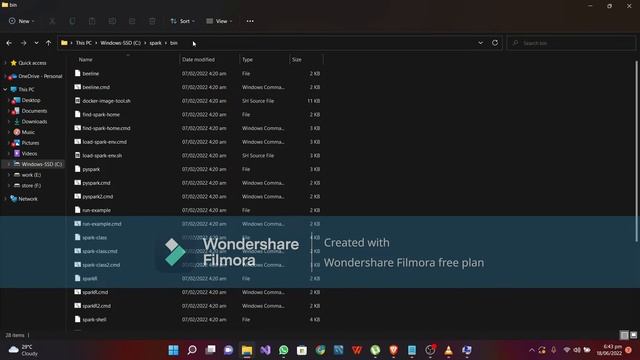The height and width of the screenshot is (360, 640).
Task: Open the Sort dropdown
Action: tap(182, 21)
